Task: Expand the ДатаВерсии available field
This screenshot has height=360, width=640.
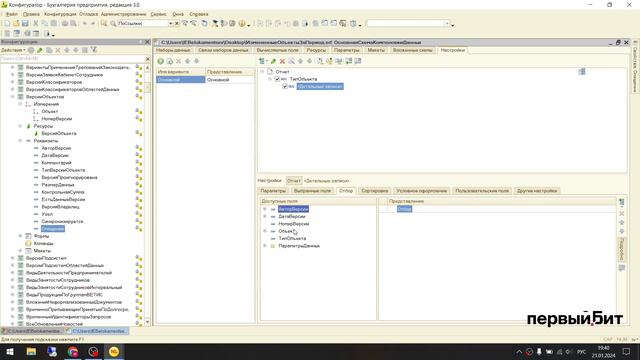Action: (x=265, y=216)
